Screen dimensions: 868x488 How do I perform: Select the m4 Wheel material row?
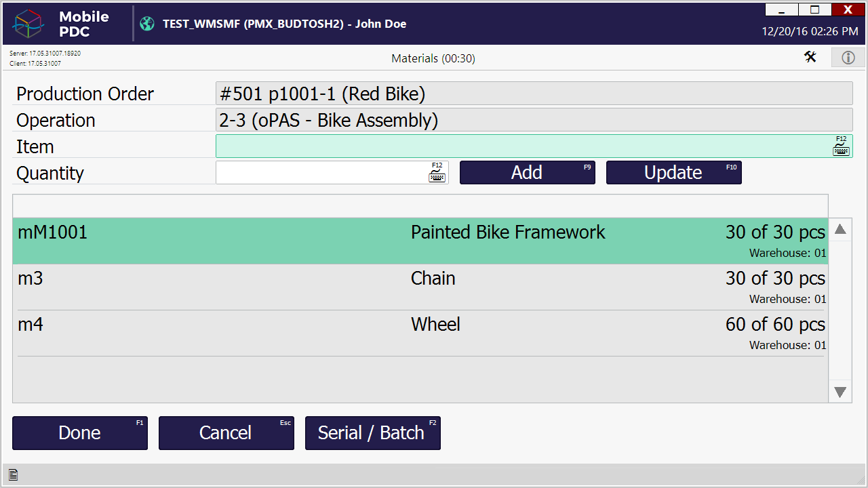coord(420,333)
